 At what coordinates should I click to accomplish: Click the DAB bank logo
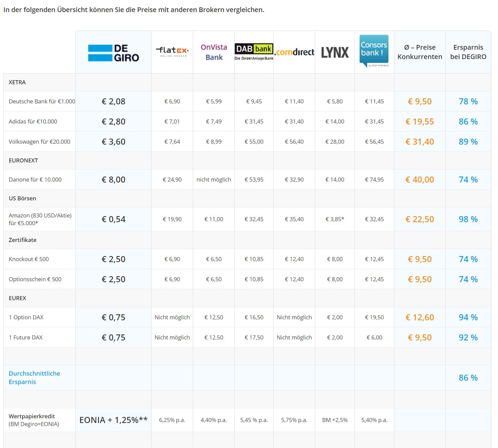(254, 52)
